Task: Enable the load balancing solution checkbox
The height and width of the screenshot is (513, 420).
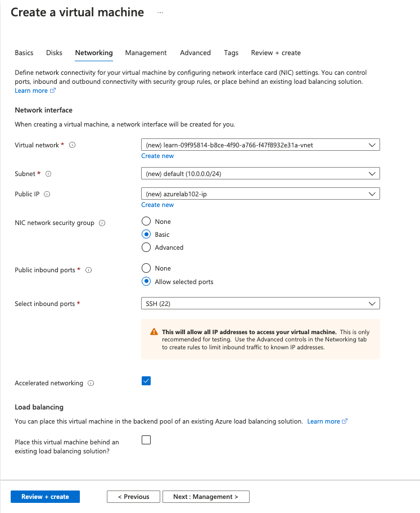Action: 146,440
